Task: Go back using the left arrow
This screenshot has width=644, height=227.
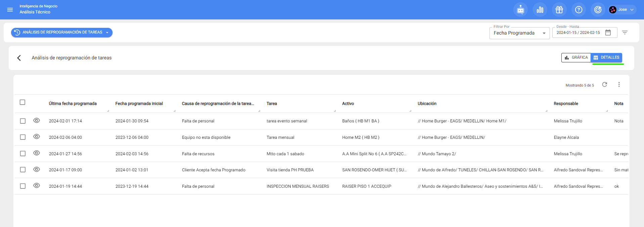Action: [x=19, y=58]
